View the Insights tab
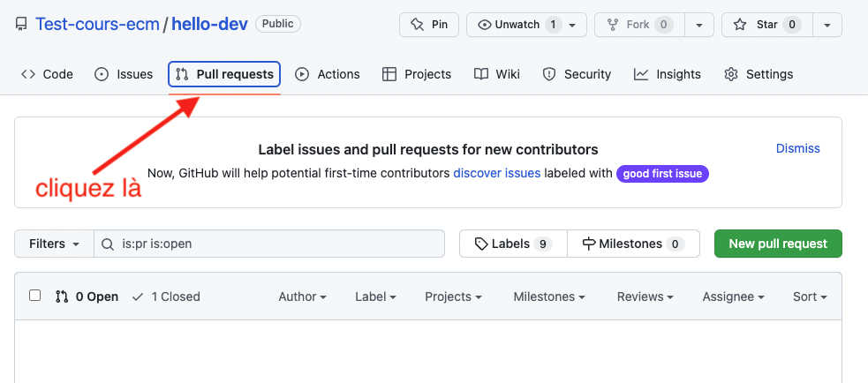Screen dimensions: 868x383 [x=668, y=74]
